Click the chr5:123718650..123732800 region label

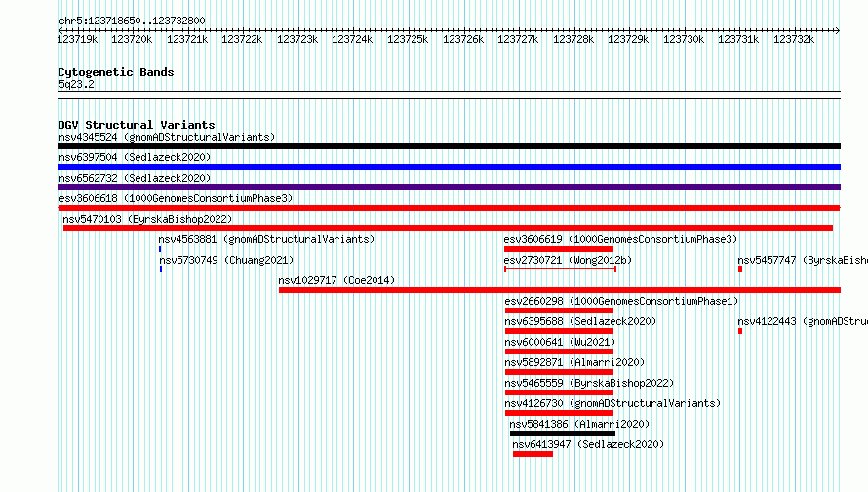[132, 20]
